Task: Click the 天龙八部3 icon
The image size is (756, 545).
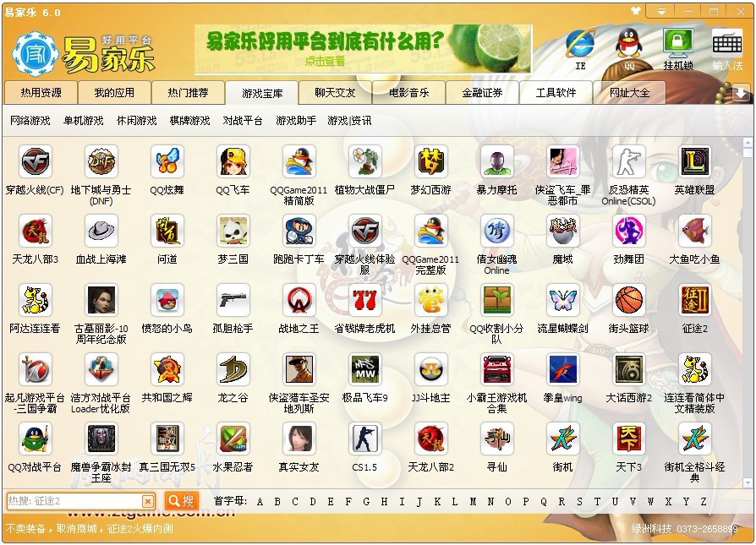Action: 35,232
